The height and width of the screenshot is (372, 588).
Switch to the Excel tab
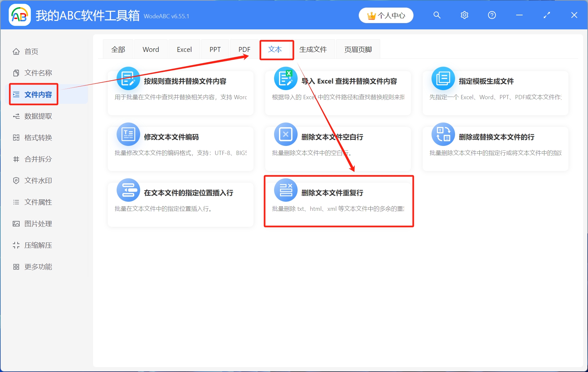point(184,49)
